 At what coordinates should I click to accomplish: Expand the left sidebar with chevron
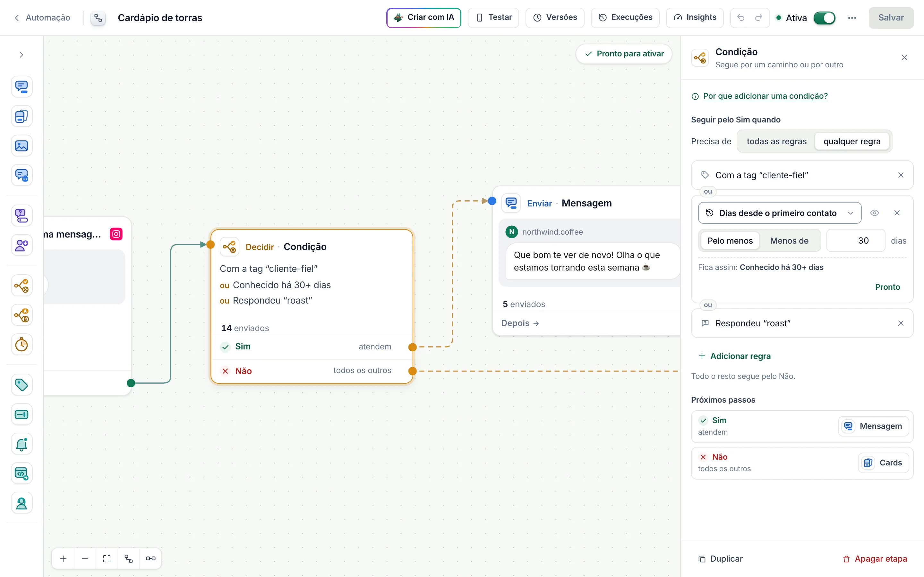point(21,55)
